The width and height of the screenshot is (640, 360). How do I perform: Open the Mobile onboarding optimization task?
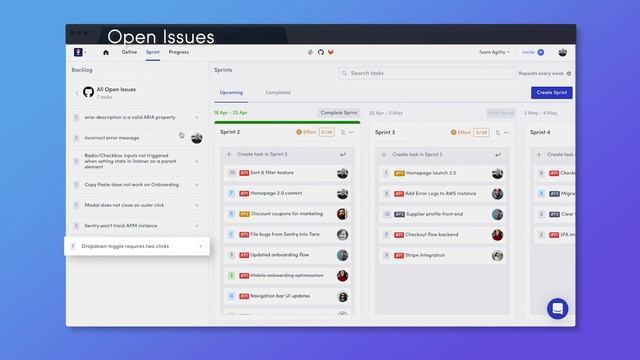287,276
